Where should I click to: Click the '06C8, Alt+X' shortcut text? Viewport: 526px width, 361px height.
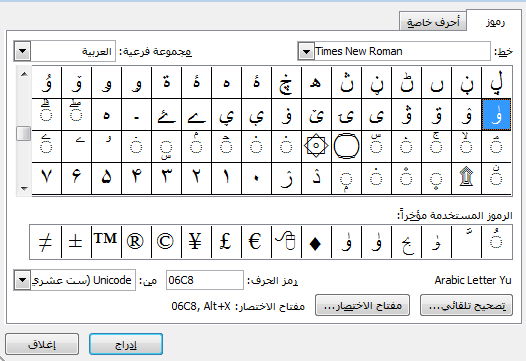[201, 306]
